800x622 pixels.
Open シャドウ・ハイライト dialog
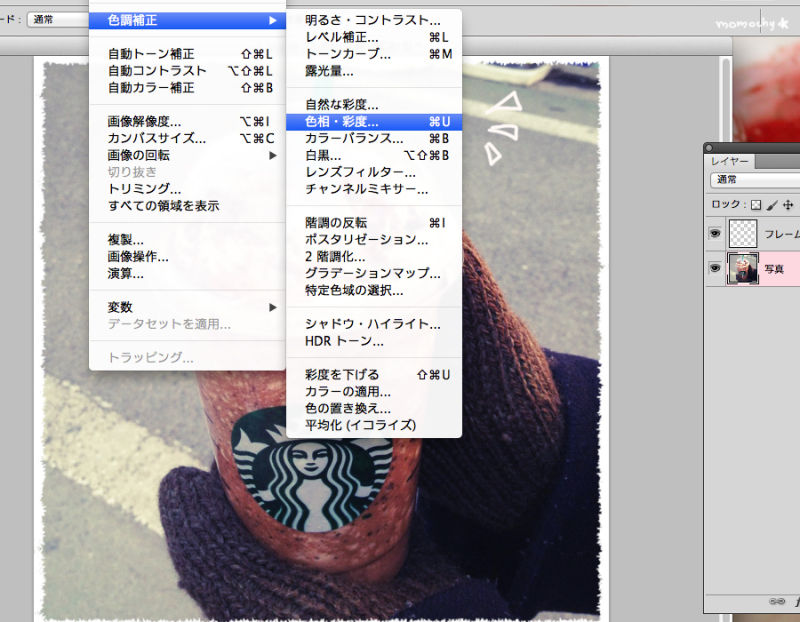[374, 324]
